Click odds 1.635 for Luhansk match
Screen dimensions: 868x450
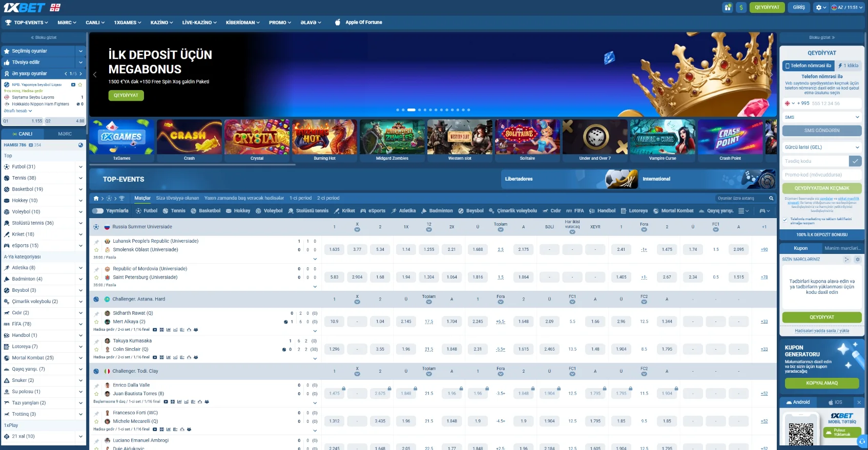(334, 250)
